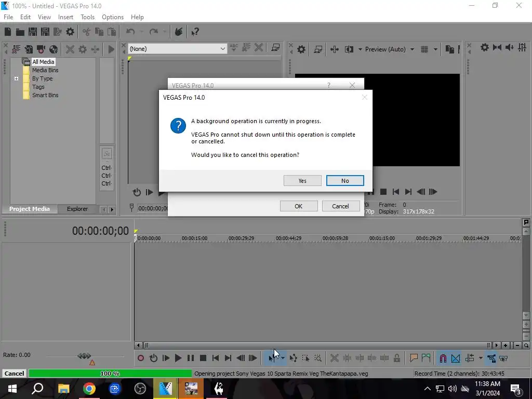The image size is (532, 399).
Task: Click the Cut scissors icon
Action: (x=87, y=32)
